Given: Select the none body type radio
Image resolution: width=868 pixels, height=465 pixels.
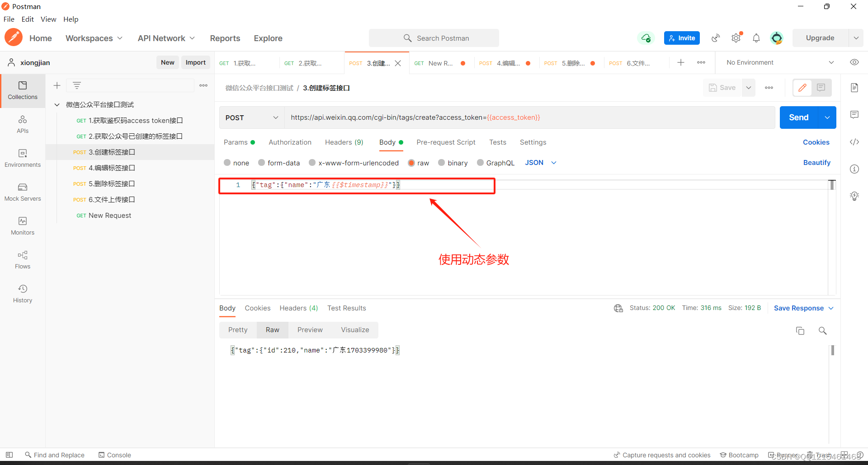Looking at the screenshot, I should pyautogui.click(x=227, y=163).
